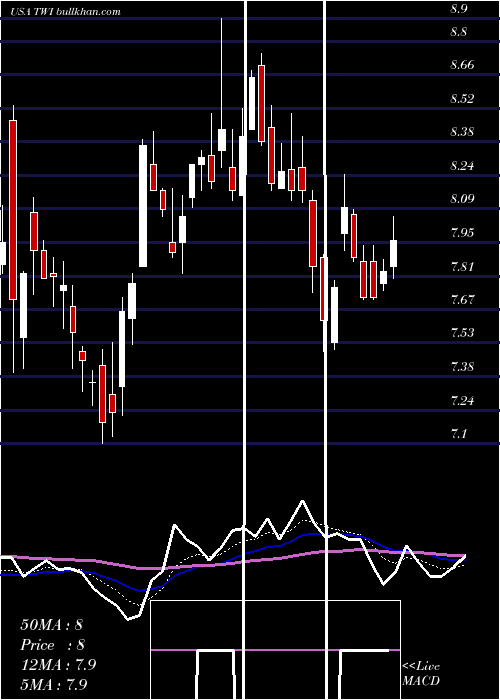500x700 pixels.
Task: Click the 8.24 price axis label
Action: [x=462, y=166]
